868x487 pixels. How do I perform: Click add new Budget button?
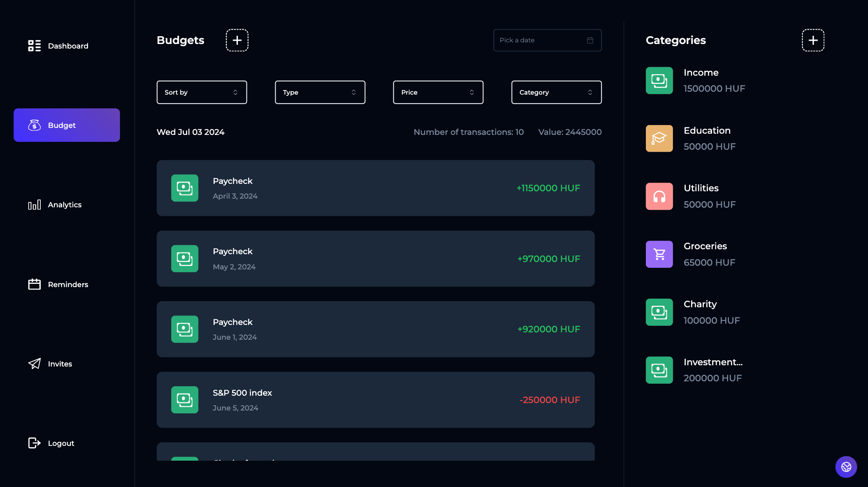pos(237,40)
